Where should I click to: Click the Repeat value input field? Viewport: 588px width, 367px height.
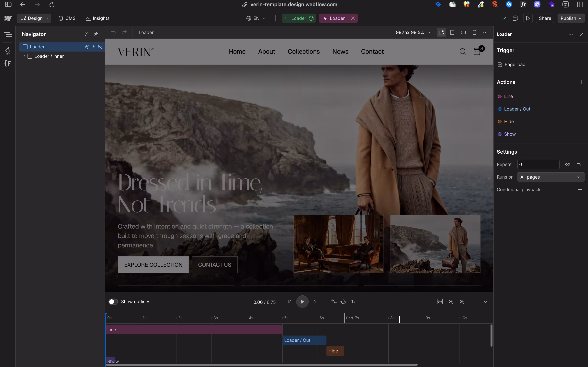[538, 164]
